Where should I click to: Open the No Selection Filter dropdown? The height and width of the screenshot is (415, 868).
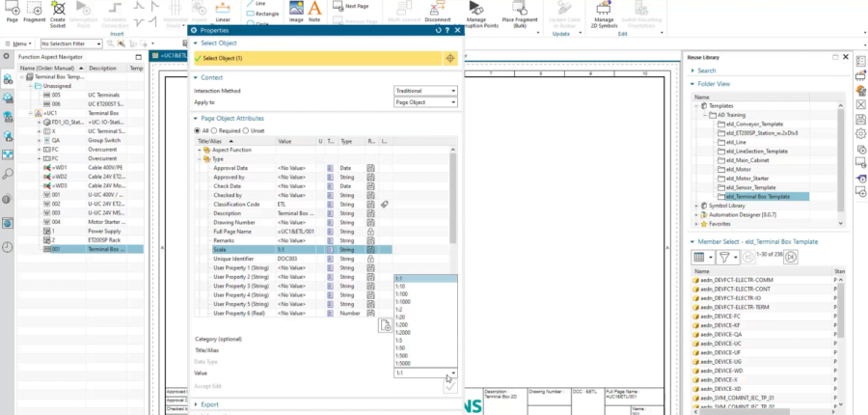[x=71, y=43]
